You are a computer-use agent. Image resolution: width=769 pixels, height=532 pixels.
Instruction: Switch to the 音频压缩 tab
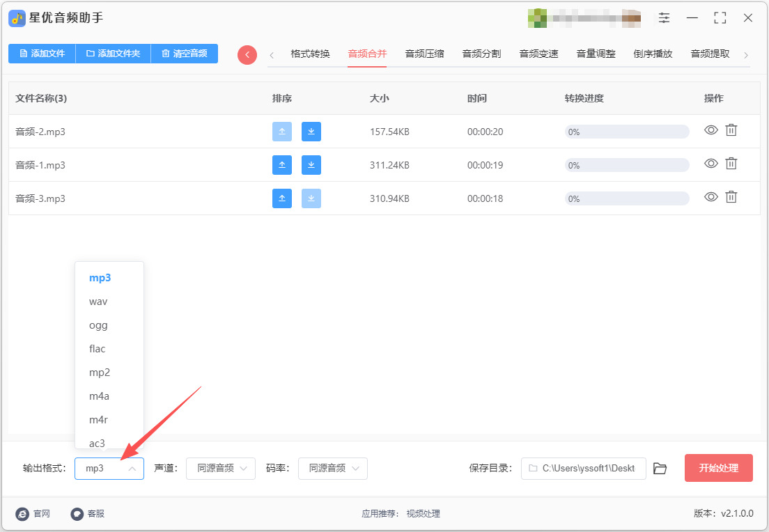[424, 54]
